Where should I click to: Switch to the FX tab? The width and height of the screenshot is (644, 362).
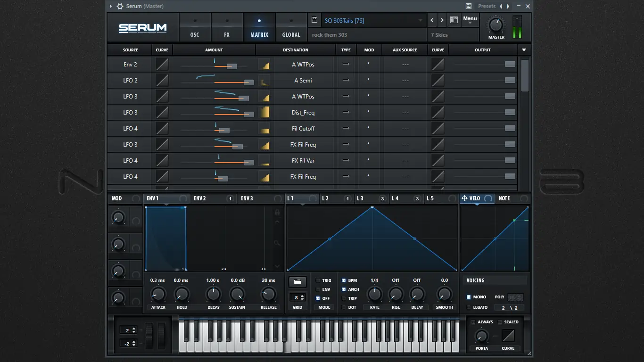[x=227, y=27]
